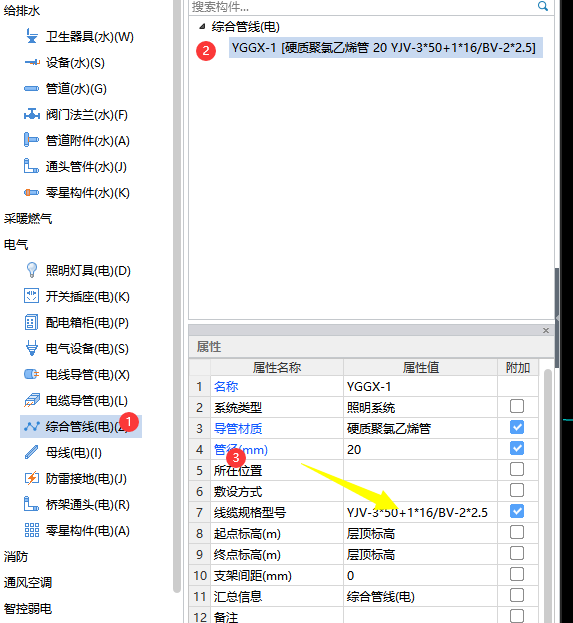Enable 附加 checkbox for 所在位置 row
Screen dimensions: 573x623
(x=517, y=470)
